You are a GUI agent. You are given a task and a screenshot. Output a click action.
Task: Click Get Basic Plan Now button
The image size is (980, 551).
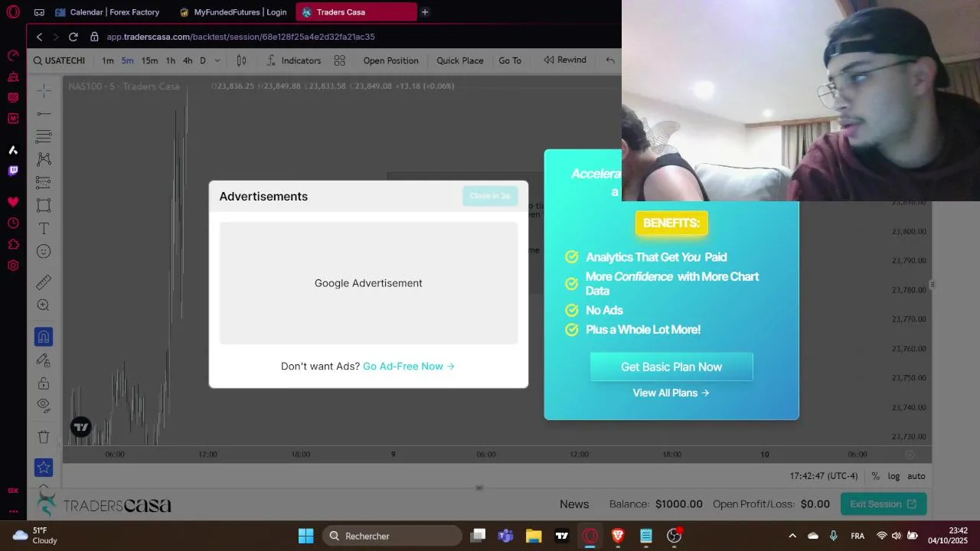pos(671,367)
